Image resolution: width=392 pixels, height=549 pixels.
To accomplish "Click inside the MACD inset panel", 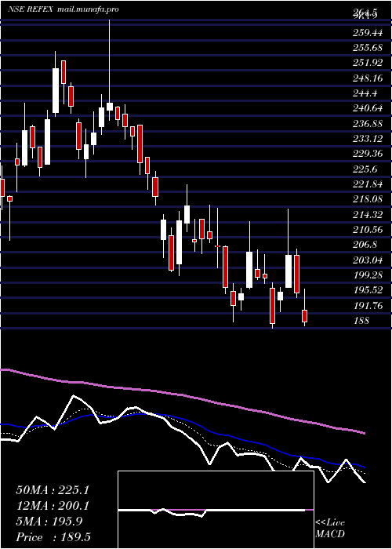I will 216,510.
